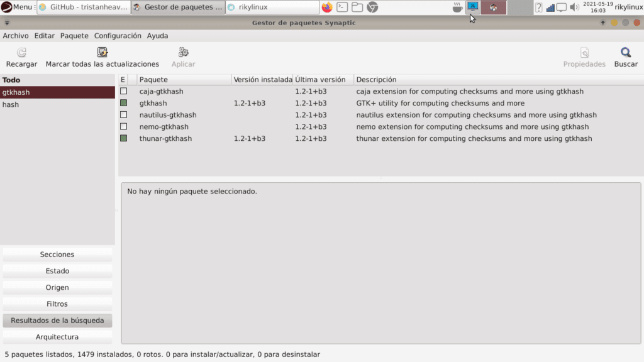This screenshot has height=362, width=644.
Task: Mark the caja-gtkhash package checkbox
Action: click(124, 91)
